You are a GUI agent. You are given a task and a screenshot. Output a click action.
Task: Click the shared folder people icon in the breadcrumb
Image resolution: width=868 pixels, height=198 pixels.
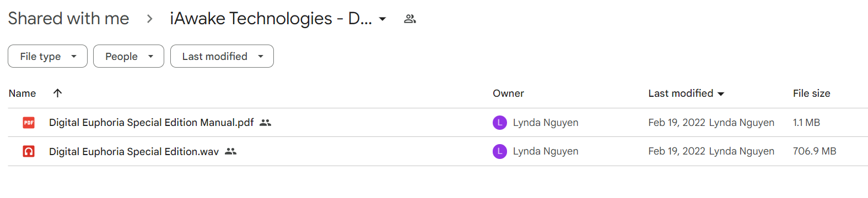409,19
